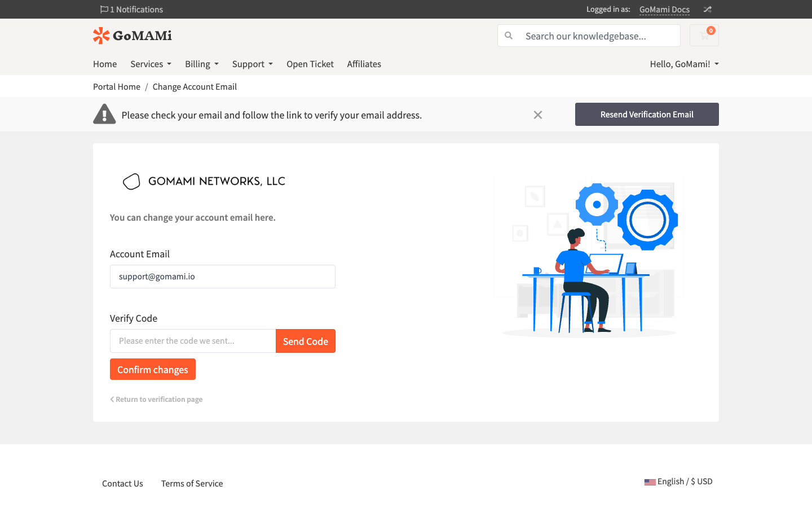The width and height of the screenshot is (812, 508).
Task: Click Change Account Email breadcrumb text
Action: click(x=195, y=87)
